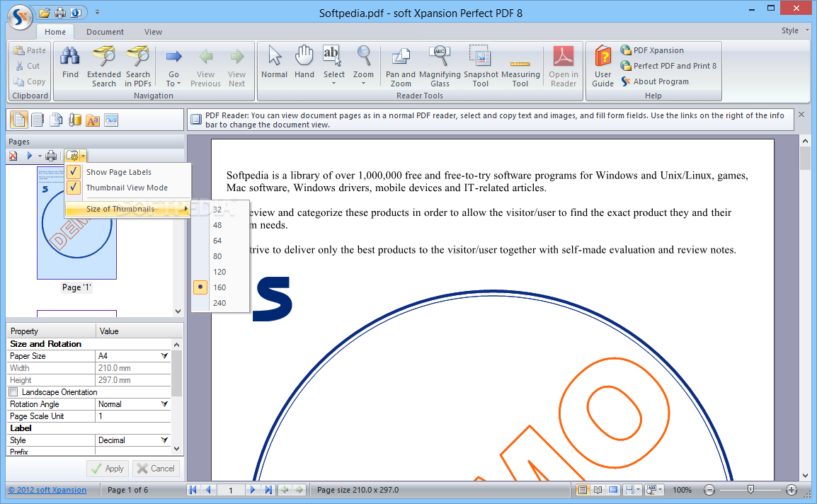Image resolution: width=817 pixels, height=504 pixels.
Task: Choose the Select text tool
Action: click(x=333, y=65)
